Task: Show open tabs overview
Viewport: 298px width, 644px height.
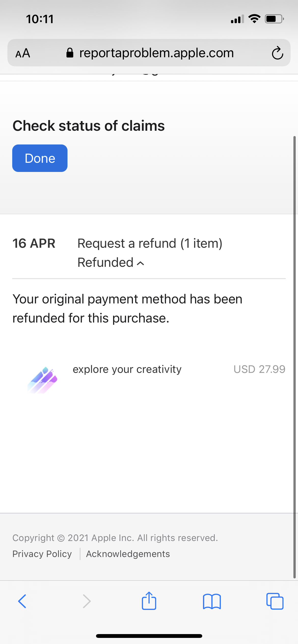Action: (x=275, y=601)
